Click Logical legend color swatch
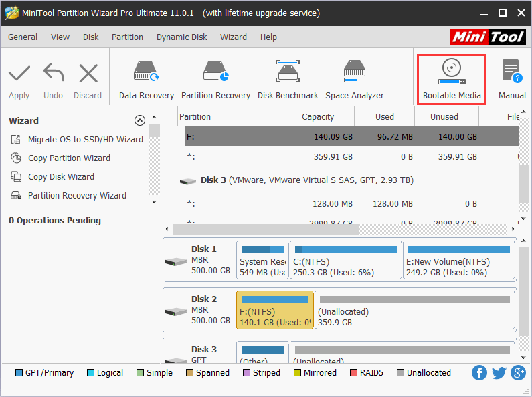The width and height of the screenshot is (532, 397). coord(90,373)
